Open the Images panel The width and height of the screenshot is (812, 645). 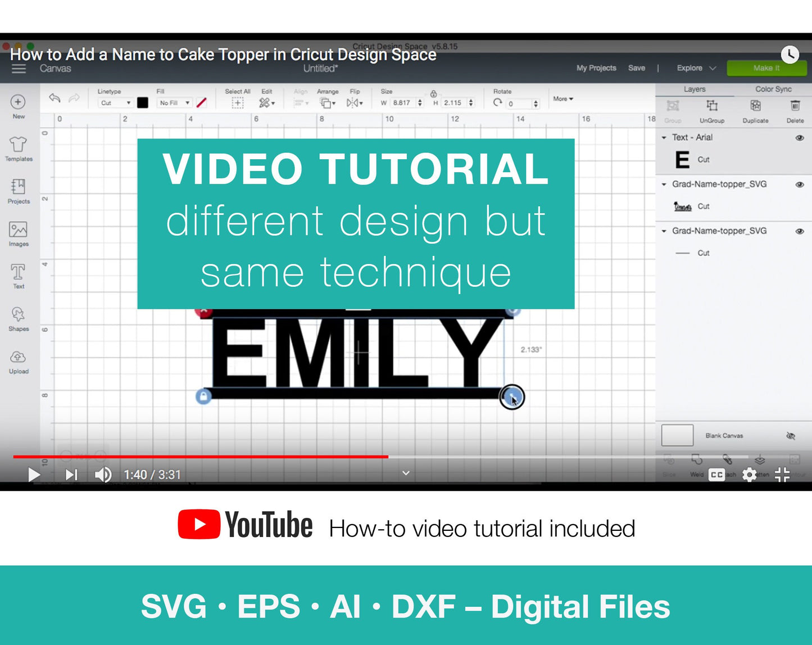pyautogui.click(x=18, y=230)
